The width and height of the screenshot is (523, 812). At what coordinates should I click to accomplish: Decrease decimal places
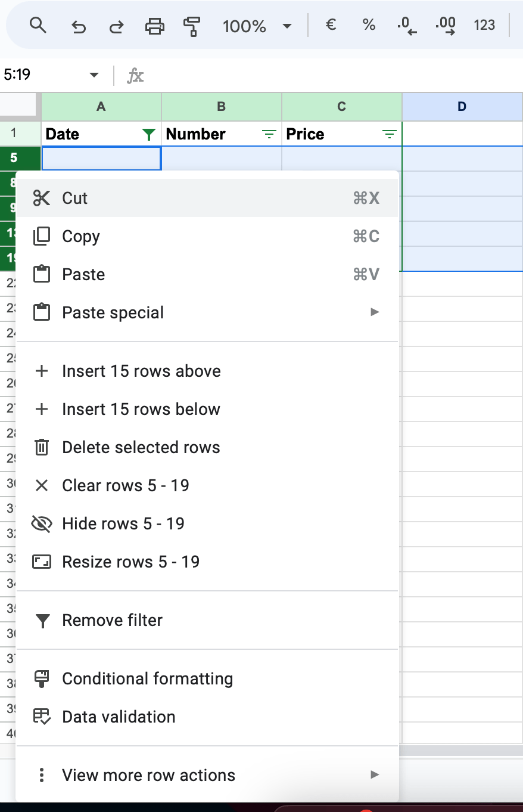(406, 25)
